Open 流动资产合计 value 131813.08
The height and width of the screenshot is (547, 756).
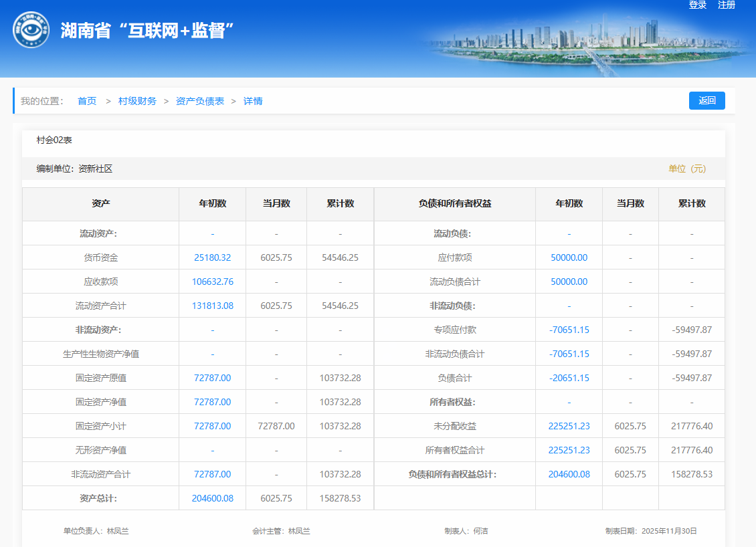(212, 306)
